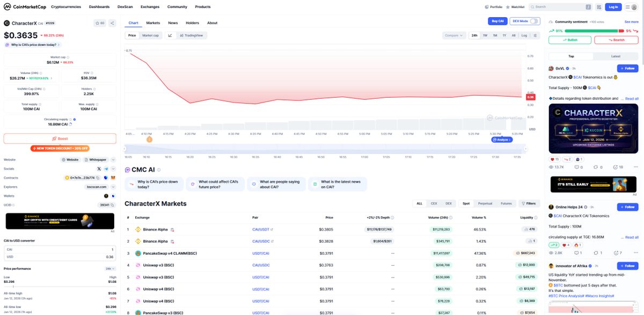Expand the Compare dropdown
644x315 pixels.
(x=453, y=35)
